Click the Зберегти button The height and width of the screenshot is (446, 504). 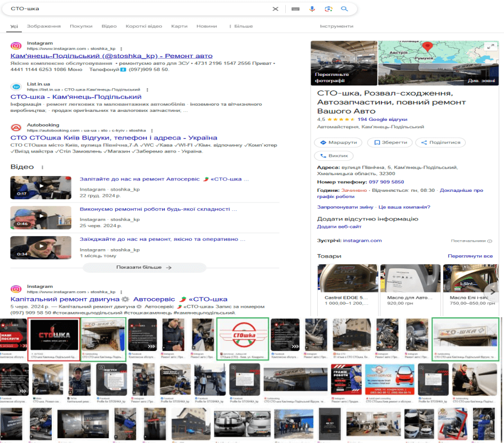pyautogui.click(x=390, y=142)
